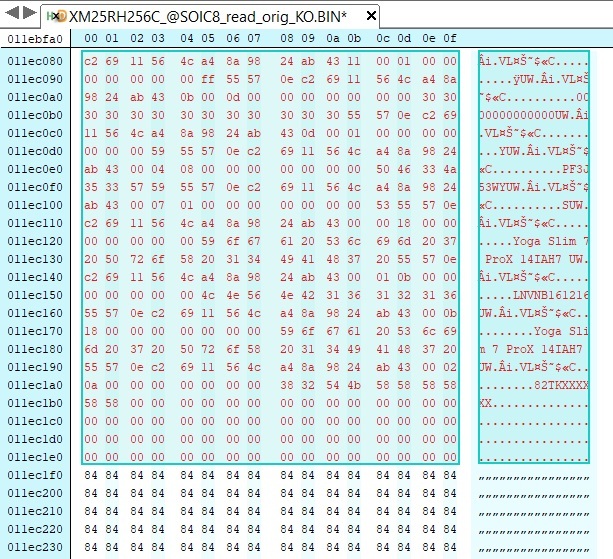
Task: Select row offset 011ec120
Action: pyautogui.click(x=35, y=241)
